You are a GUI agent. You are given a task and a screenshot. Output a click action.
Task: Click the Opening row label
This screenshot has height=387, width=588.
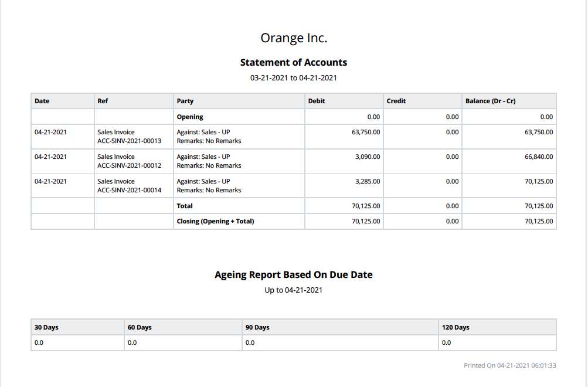tap(188, 116)
